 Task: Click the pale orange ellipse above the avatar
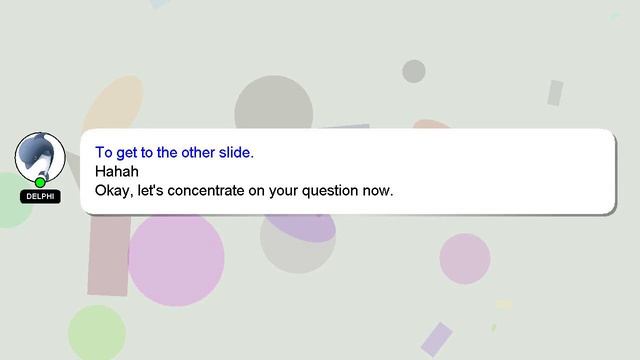coord(113,103)
